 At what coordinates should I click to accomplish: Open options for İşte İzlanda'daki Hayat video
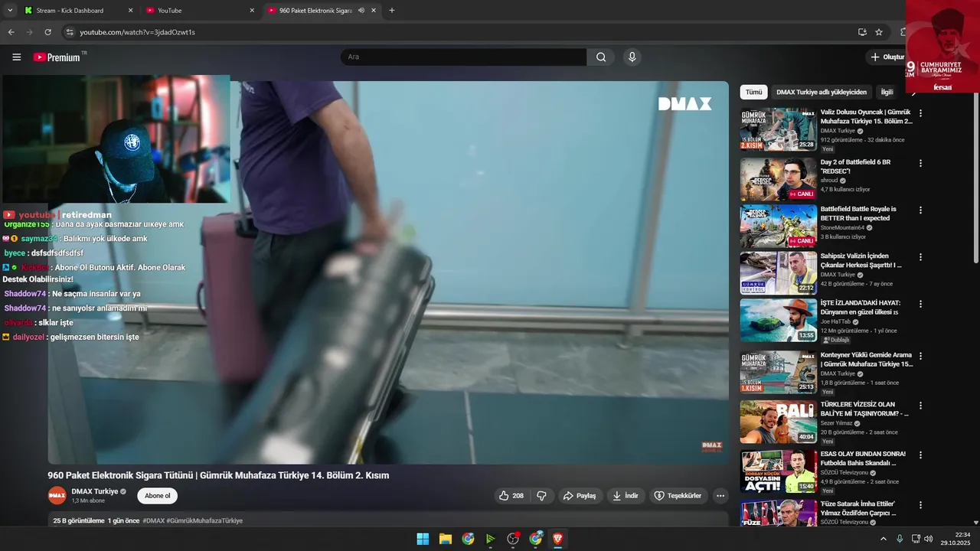920,304
